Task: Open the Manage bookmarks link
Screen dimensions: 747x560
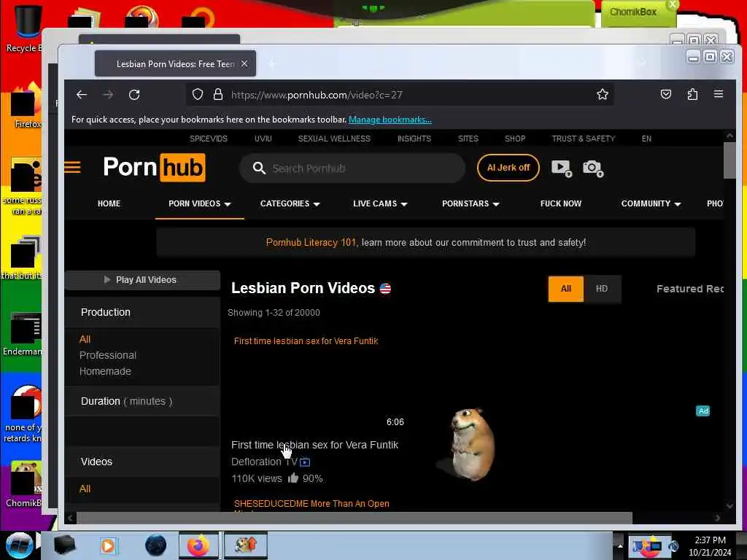Action: point(390,120)
